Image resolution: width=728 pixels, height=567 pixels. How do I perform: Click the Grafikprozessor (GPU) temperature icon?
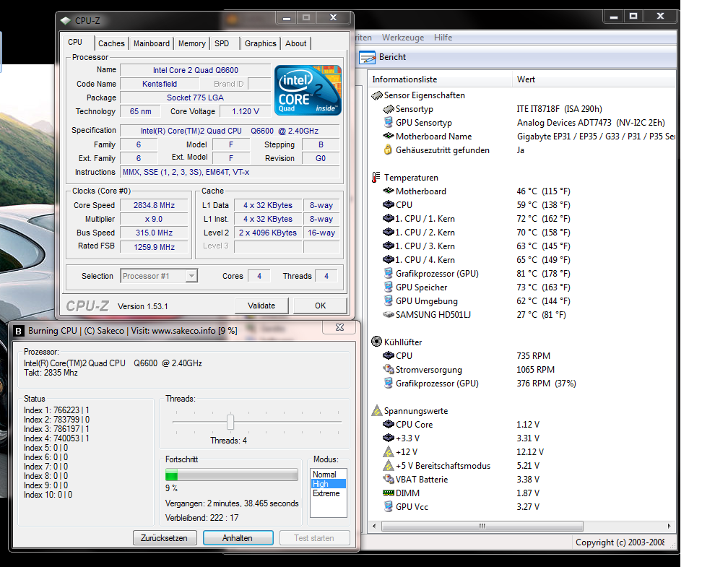[388, 274]
